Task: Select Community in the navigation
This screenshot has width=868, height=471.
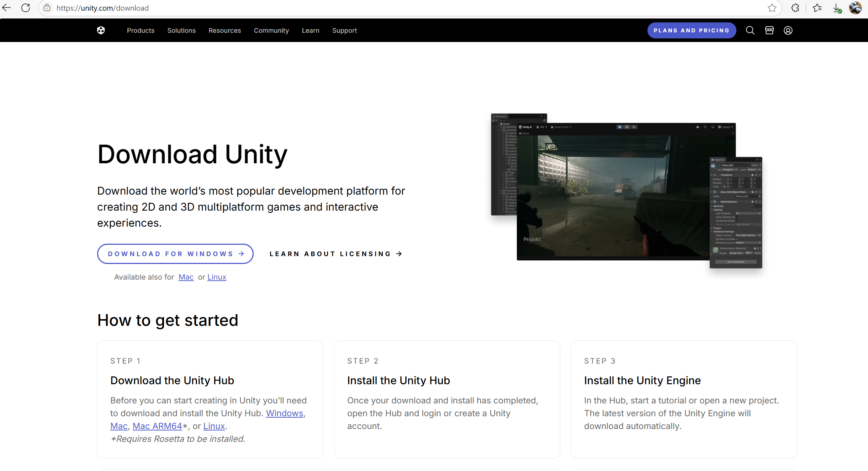Action: [x=271, y=30]
